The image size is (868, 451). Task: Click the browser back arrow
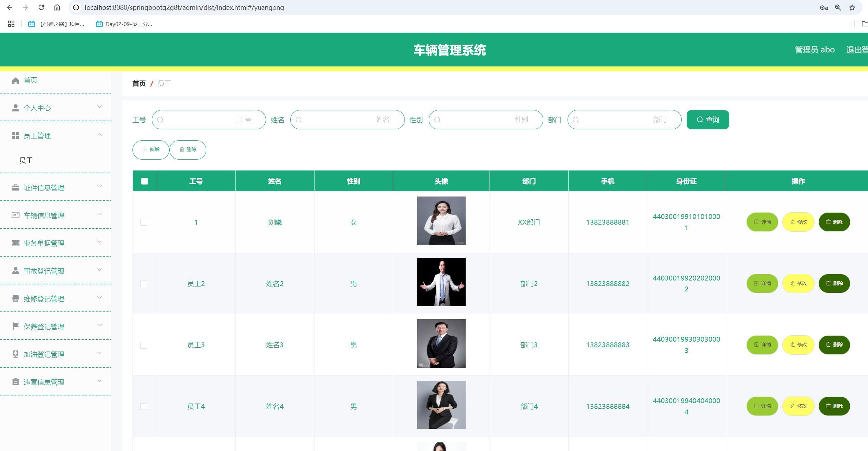pos(10,7)
